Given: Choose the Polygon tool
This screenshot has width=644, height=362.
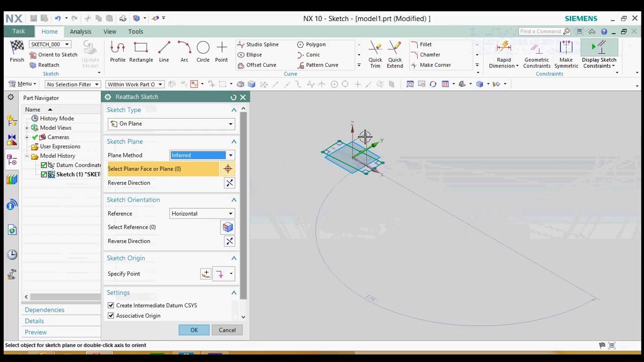Looking at the screenshot, I should [311, 44].
